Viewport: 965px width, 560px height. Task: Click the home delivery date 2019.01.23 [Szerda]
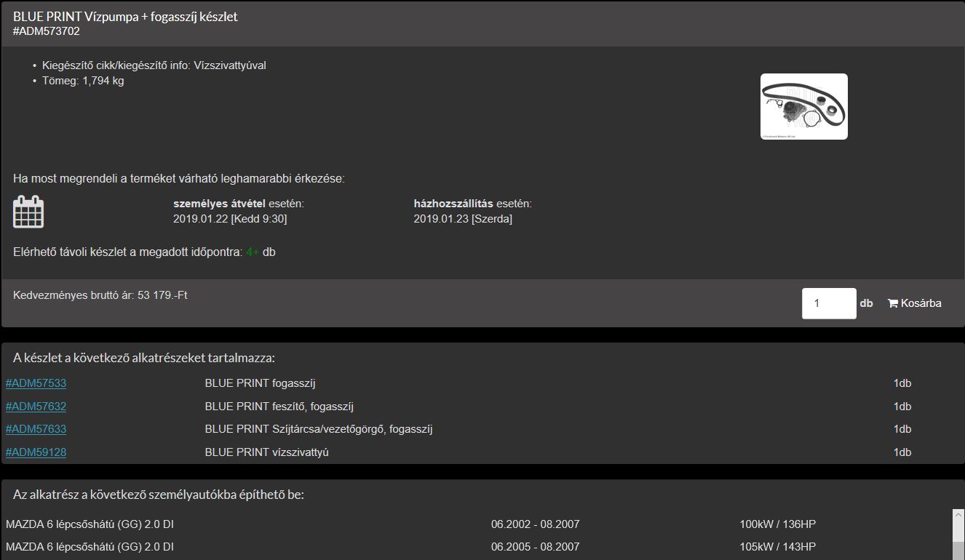pos(463,219)
